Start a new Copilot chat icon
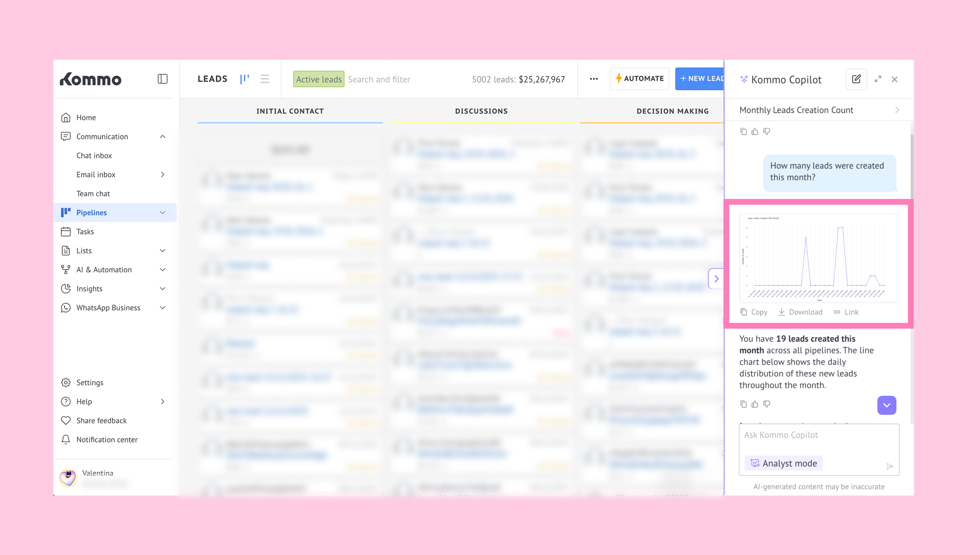This screenshot has height=555, width=980. [x=856, y=79]
